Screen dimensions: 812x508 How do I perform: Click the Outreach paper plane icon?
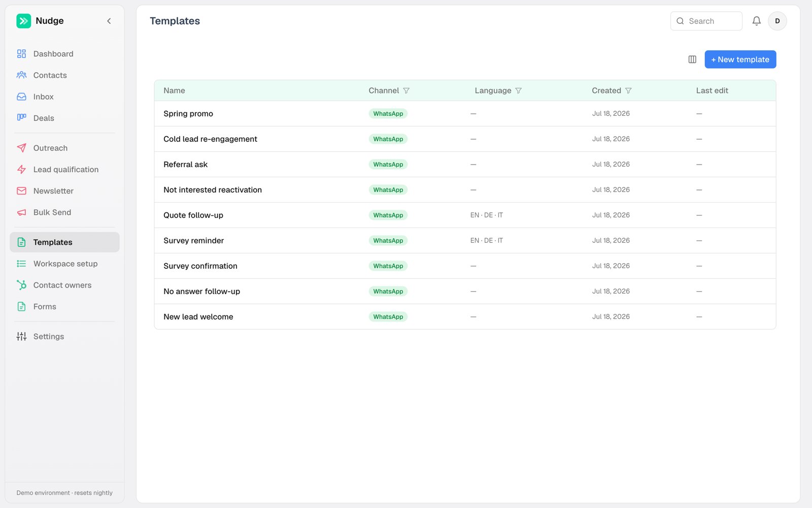tap(21, 148)
